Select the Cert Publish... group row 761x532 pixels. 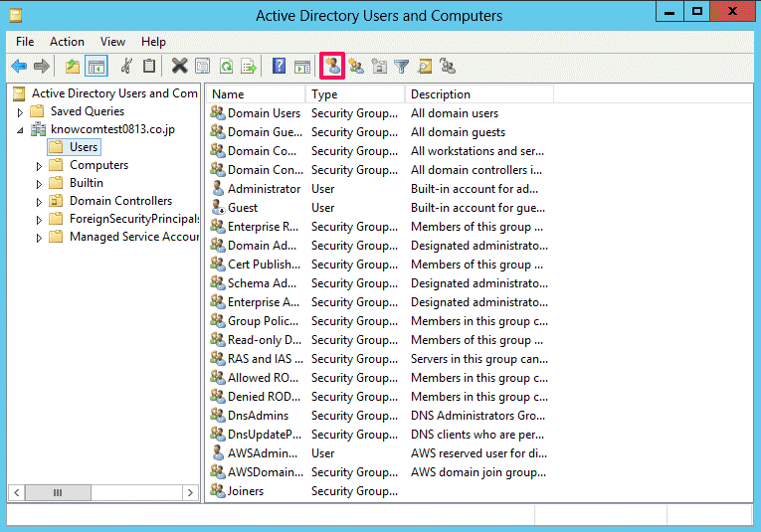(379, 265)
